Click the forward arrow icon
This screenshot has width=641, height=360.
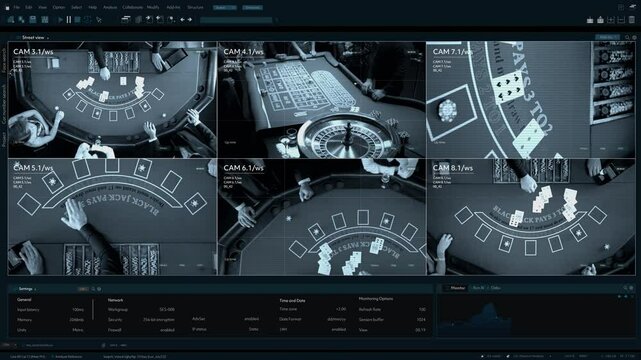tap(190, 19)
